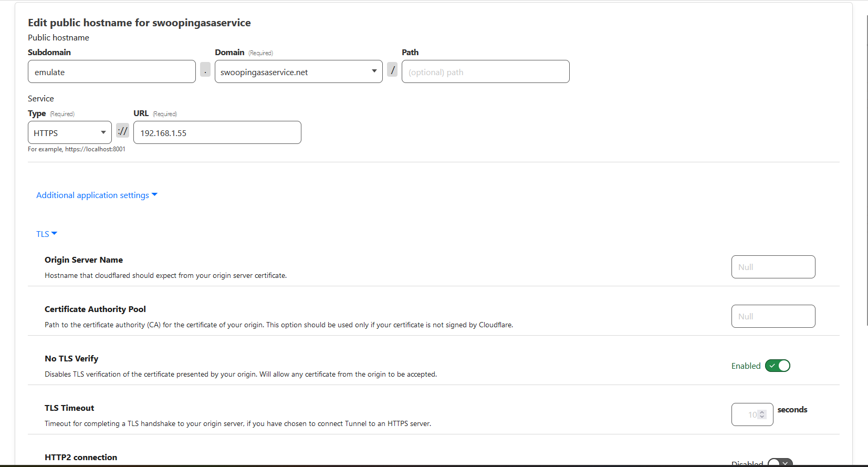Click the 'Disables TLS verification' description text
Image resolution: width=868 pixels, height=467 pixels.
coord(240,374)
